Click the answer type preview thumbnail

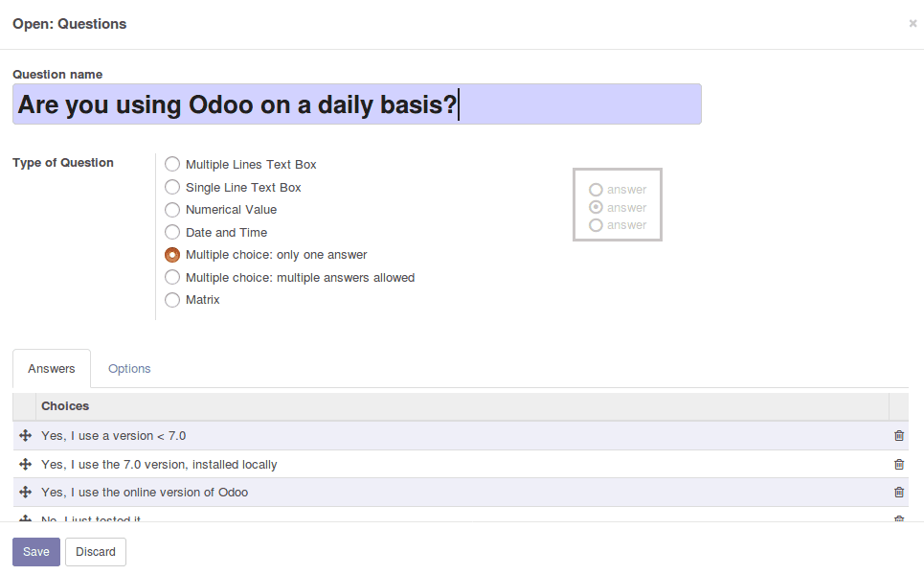click(x=618, y=205)
